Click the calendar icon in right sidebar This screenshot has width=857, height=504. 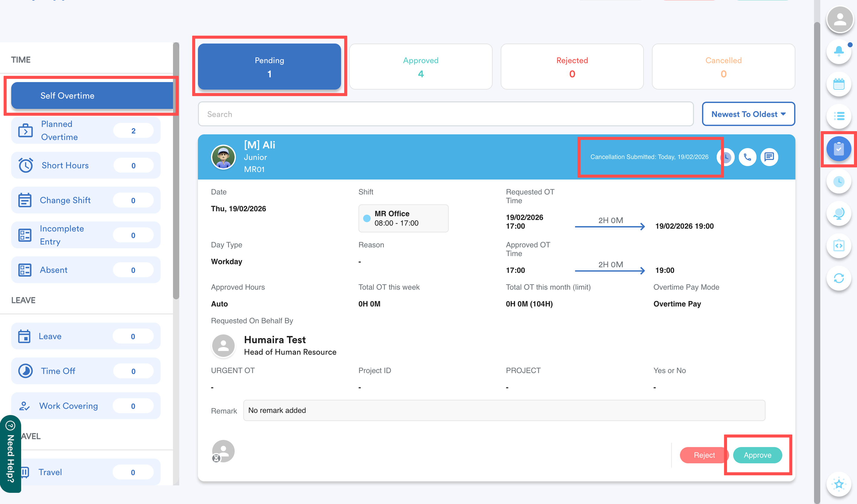pyautogui.click(x=839, y=84)
